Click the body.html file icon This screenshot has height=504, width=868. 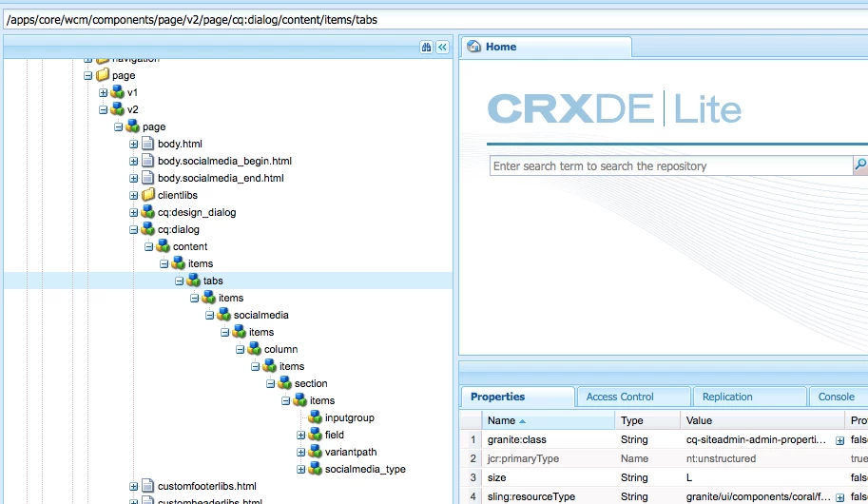147,144
